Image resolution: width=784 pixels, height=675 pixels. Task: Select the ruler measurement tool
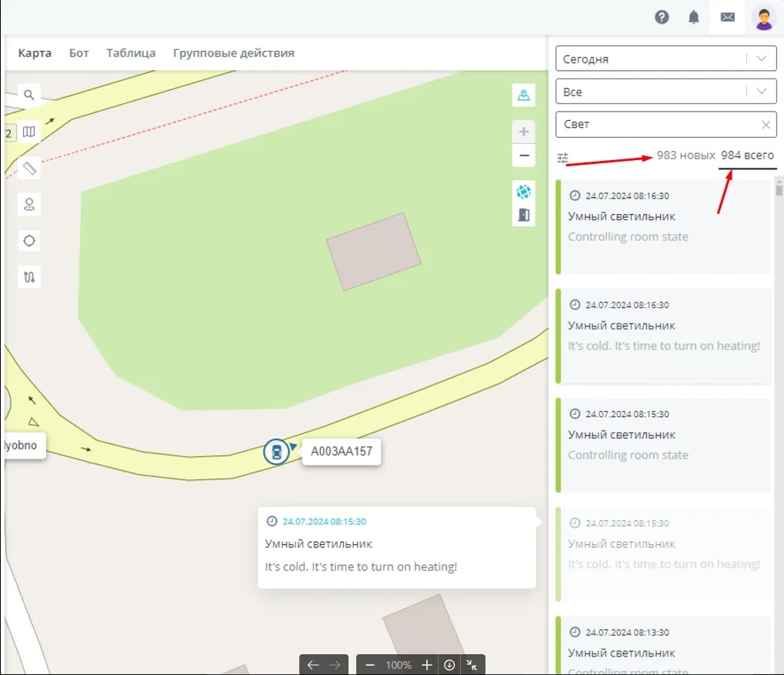(29, 168)
